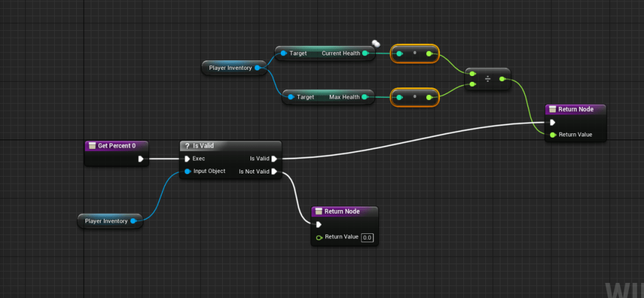Click the 'Input Object' label on Is Valid
The height and width of the screenshot is (298, 644).
pyautogui.click(x=210, y=171)
